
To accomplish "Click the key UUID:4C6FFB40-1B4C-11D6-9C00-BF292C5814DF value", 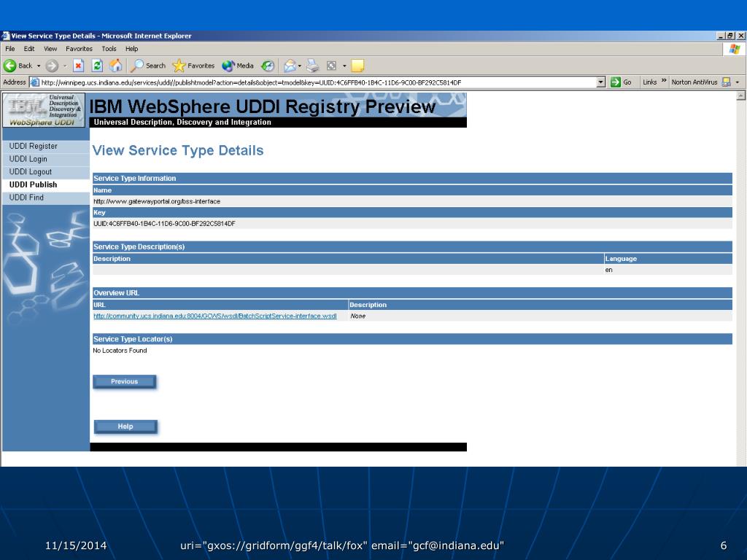I will click(x=164, y=223).
